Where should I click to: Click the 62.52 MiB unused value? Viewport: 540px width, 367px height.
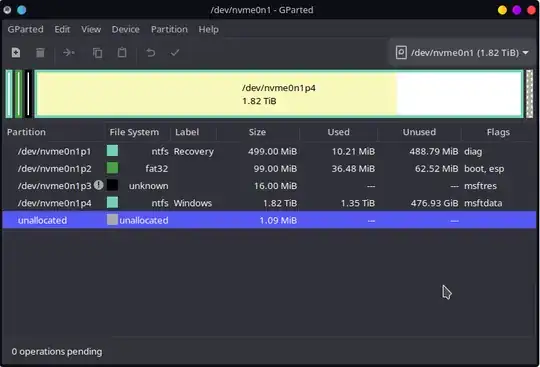pos(437,169)
